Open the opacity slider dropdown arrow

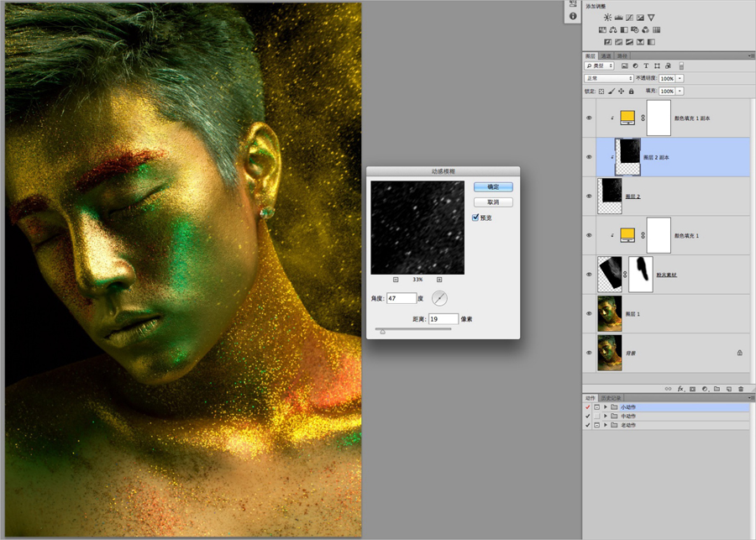(x=680, y=78)
